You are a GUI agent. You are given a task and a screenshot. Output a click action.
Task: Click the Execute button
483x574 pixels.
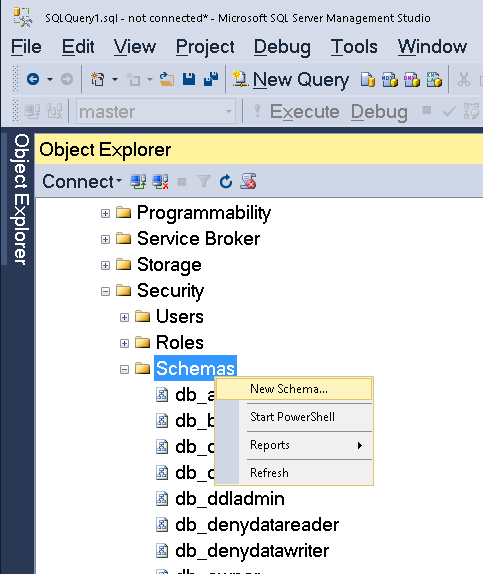tap(297, 112)
